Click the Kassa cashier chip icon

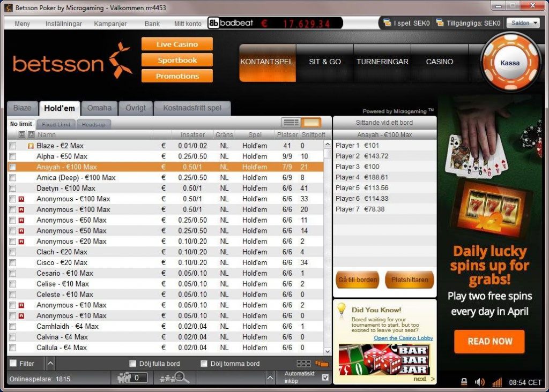tap(510, 63)
